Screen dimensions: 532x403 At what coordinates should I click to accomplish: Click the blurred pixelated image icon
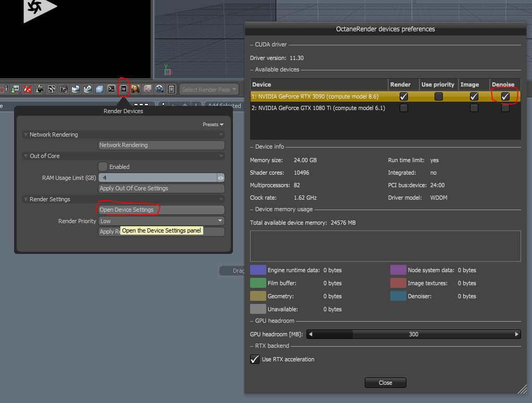(x=147, y=89)
